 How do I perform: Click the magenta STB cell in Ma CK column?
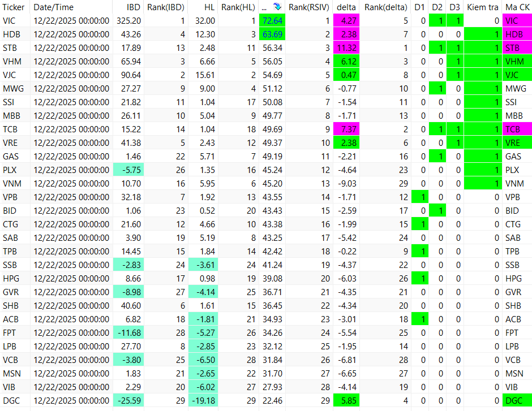coord(517,48)
